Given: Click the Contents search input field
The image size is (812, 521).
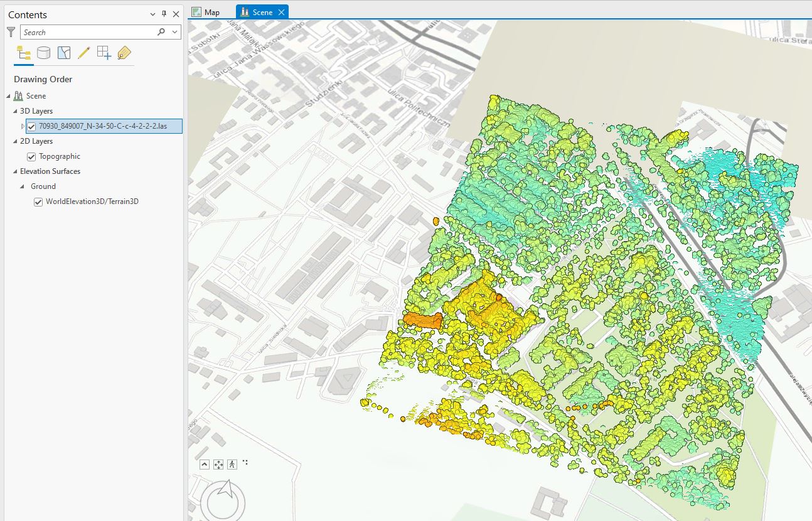Looking at the screenshot, I should click(88, 32).
